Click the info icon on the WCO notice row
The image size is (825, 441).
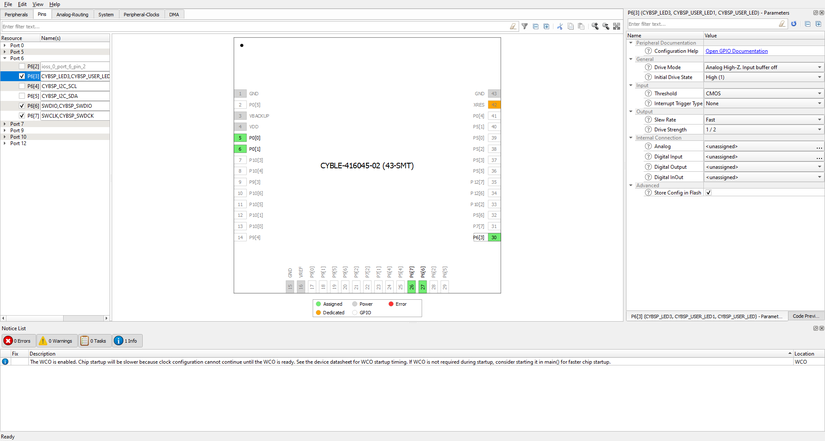(5, 362)
